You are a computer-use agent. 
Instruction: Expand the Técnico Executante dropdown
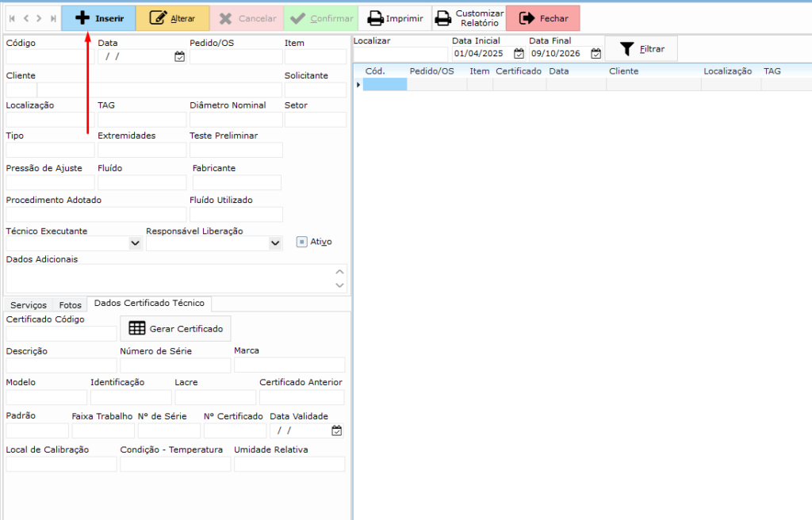coord(135,243)
